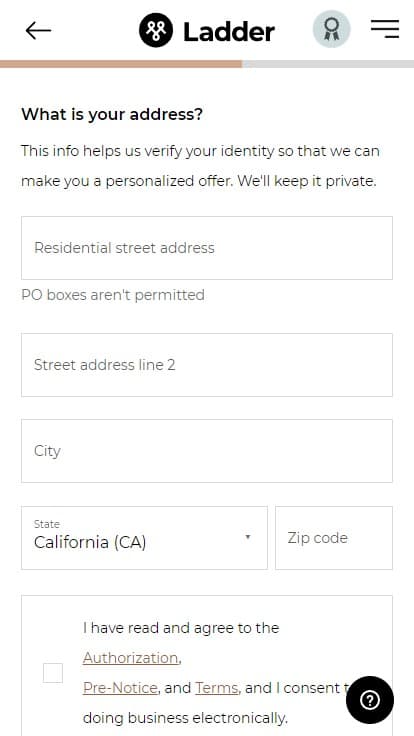Go back using the left arrow icon
The width and height of the screenshot is (414, 736).
tap(38, 31)
